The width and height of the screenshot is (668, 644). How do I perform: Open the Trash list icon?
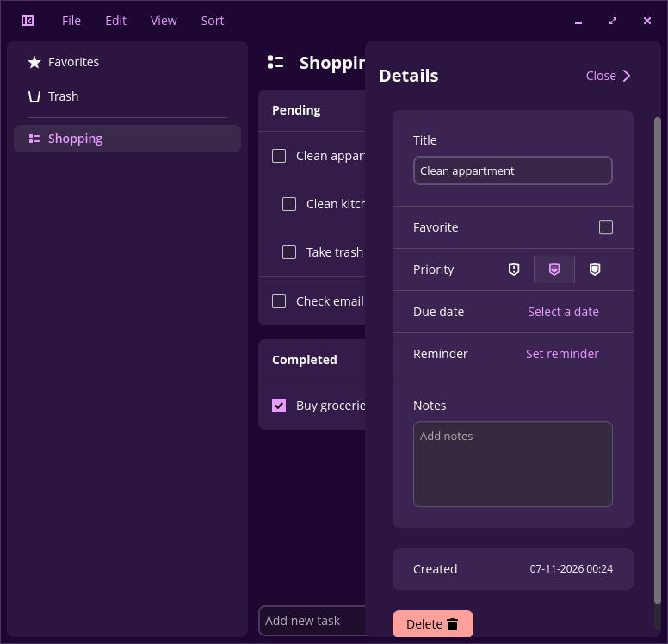pos(34,96)
